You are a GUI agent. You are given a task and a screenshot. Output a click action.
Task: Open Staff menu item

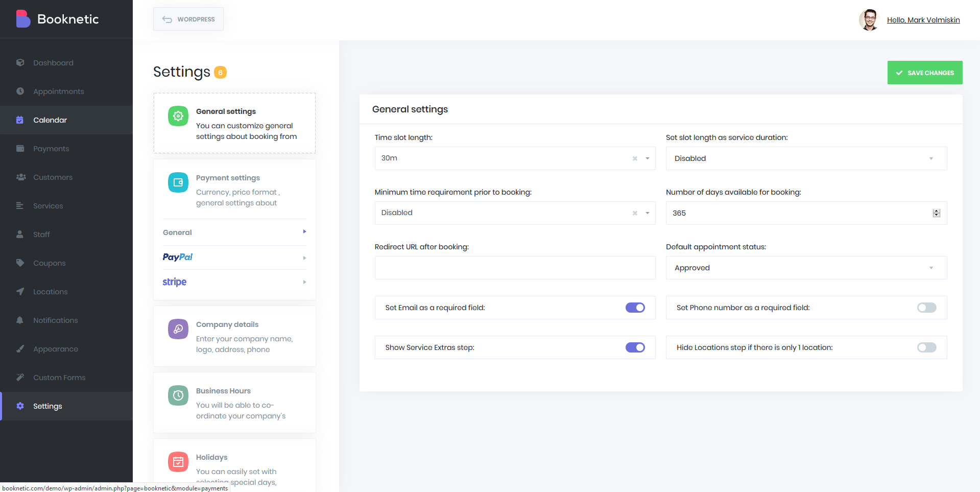[x=66, y=235]
